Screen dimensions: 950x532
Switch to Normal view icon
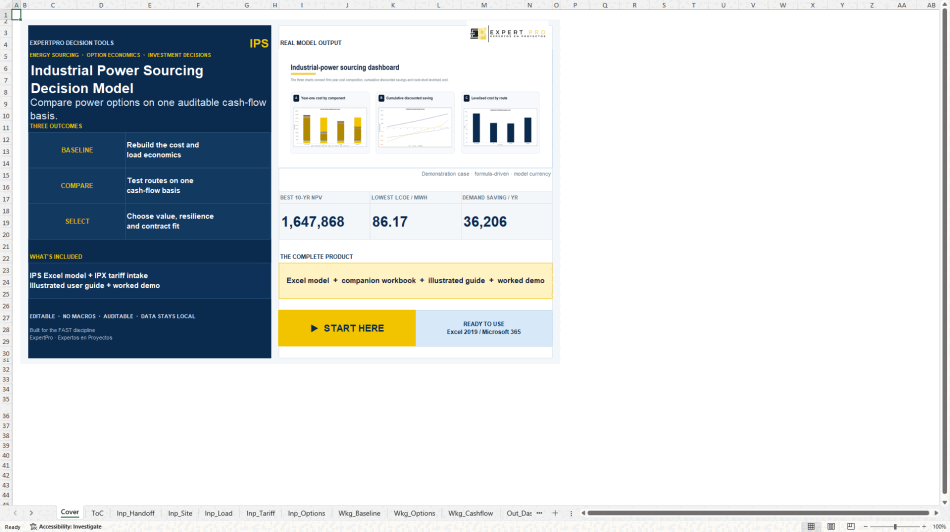point(811,527)
